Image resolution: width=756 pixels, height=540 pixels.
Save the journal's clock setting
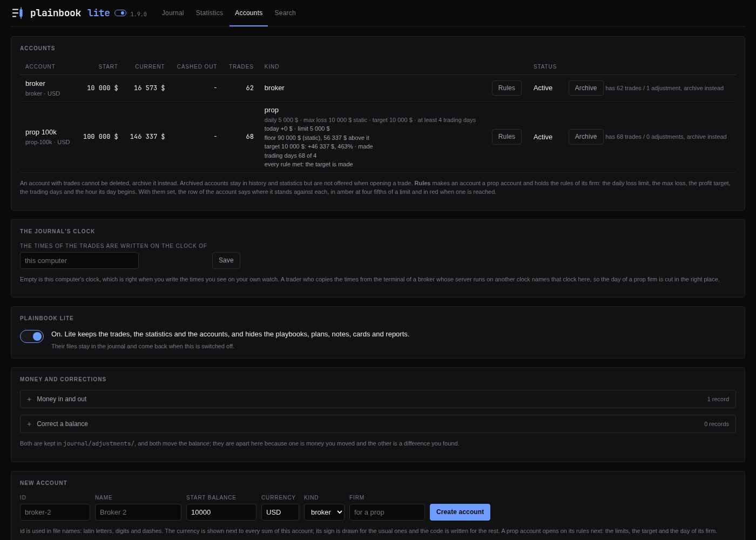click(226, 260)
